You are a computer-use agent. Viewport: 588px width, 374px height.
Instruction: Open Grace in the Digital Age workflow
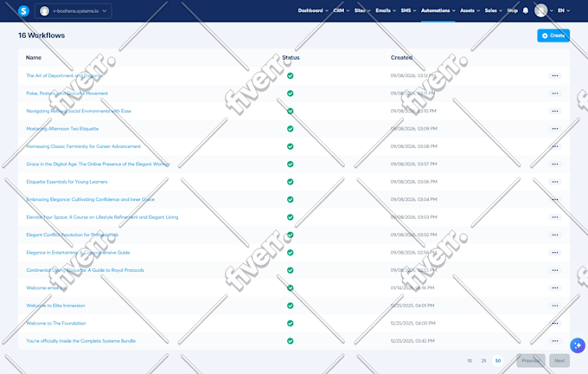coord(98,164)
